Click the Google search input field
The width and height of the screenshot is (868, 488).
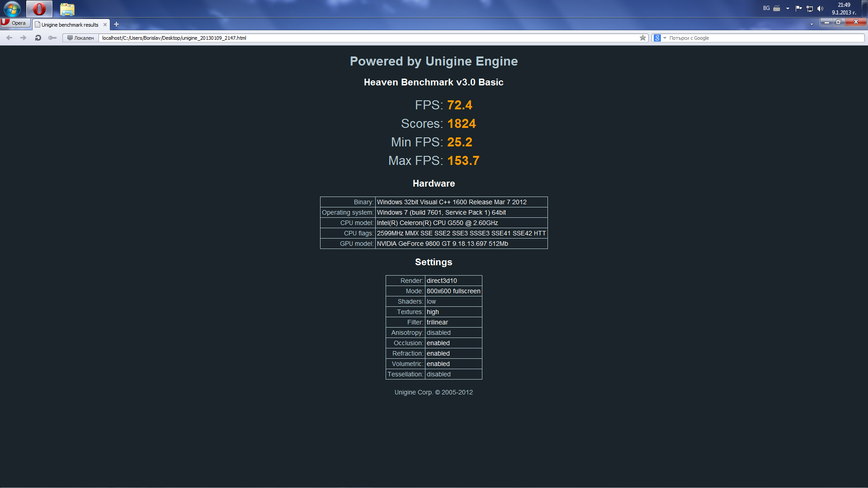click(766, 38)
